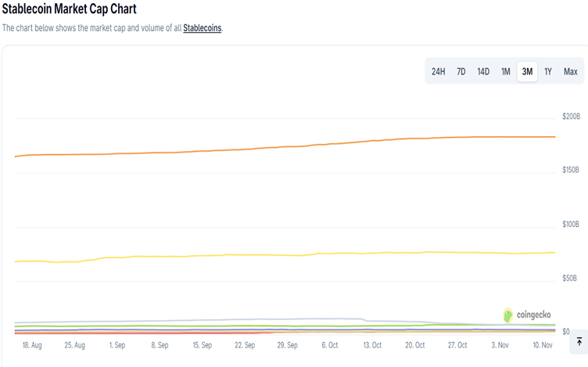The height and width of the screenshot is (367, 588).
Task: Select the active 3M range tab
Action: 527,72
